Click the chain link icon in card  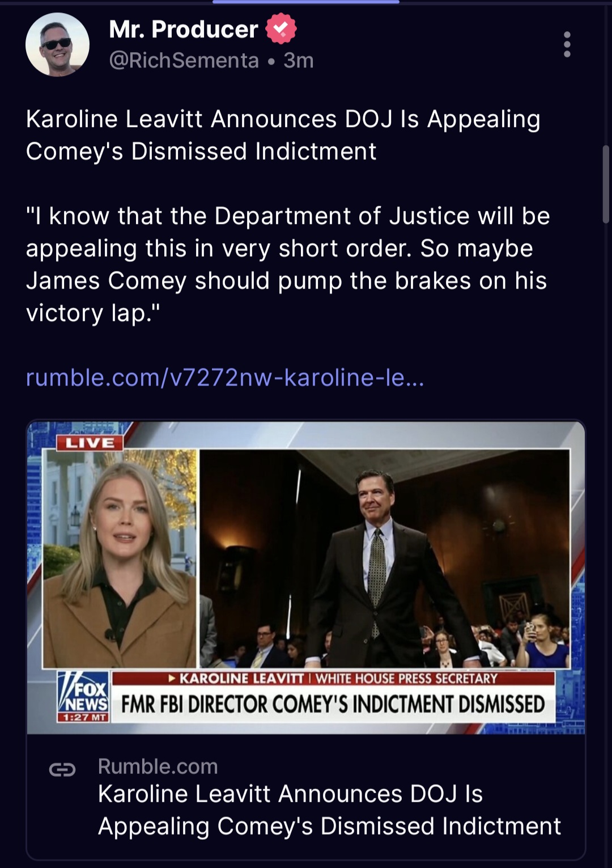pyautogui.click(x=62, y=769)
